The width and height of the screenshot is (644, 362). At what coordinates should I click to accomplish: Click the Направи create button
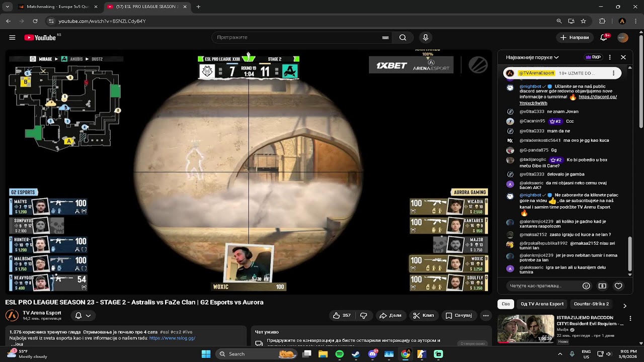(x=575, y=37)
